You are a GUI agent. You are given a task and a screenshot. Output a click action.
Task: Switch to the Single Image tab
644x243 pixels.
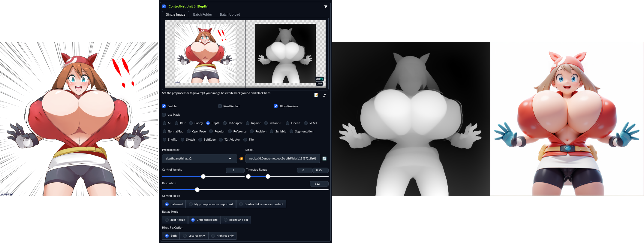tap(176, 14)
